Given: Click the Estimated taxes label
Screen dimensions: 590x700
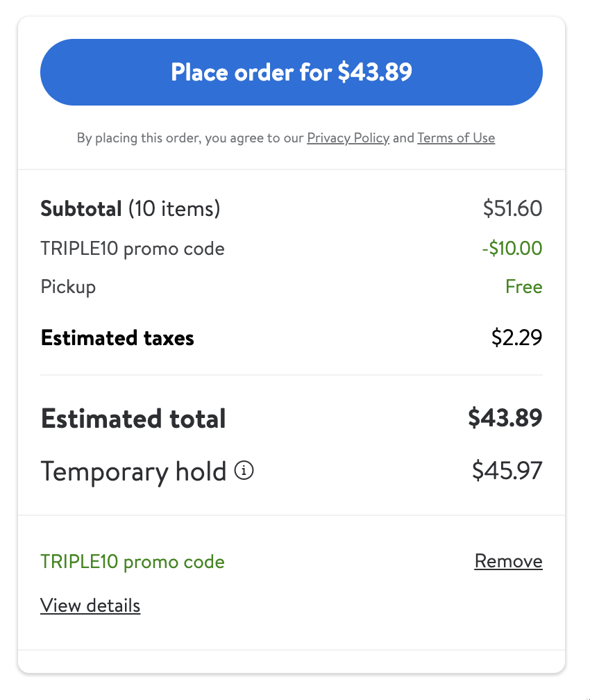Looking at the screenshot, I should pyautogui.click(x=117, y=338).
